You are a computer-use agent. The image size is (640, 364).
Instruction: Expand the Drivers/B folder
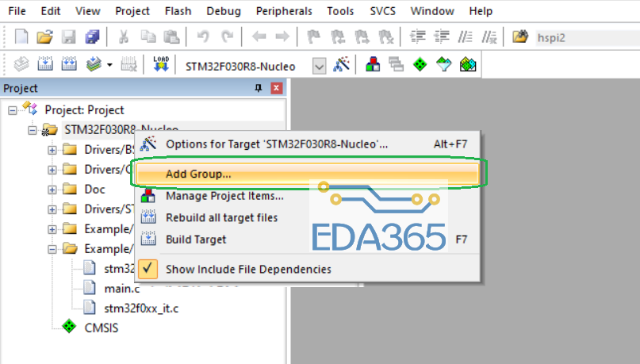tap(52, 150)
